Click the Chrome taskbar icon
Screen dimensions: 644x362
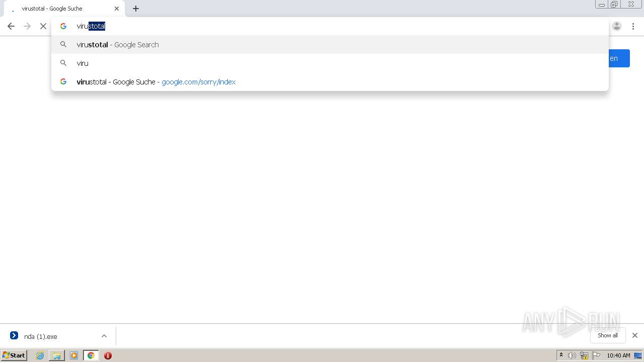91,355
